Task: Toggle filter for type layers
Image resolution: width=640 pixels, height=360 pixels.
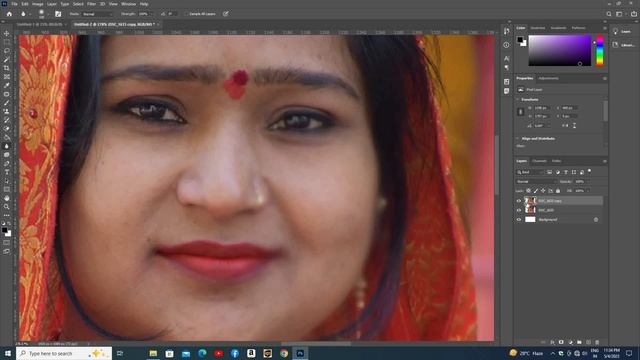Action: coord(566,172)
